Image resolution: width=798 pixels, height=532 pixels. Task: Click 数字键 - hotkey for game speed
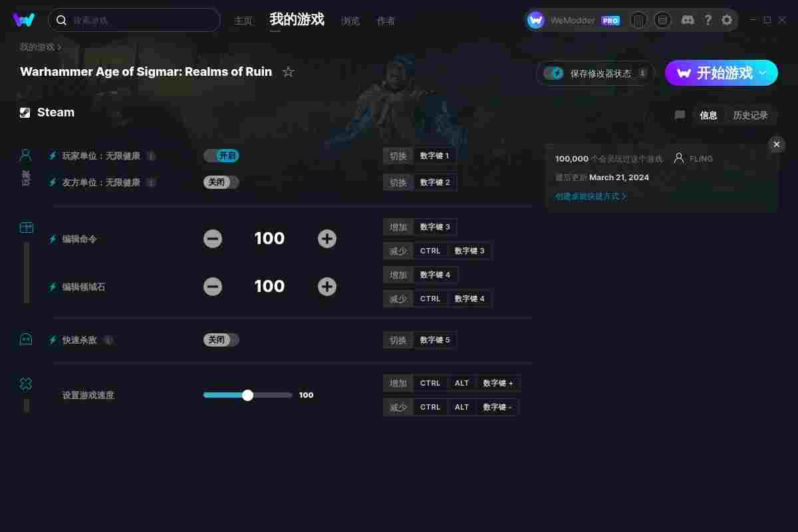(497, 407)
